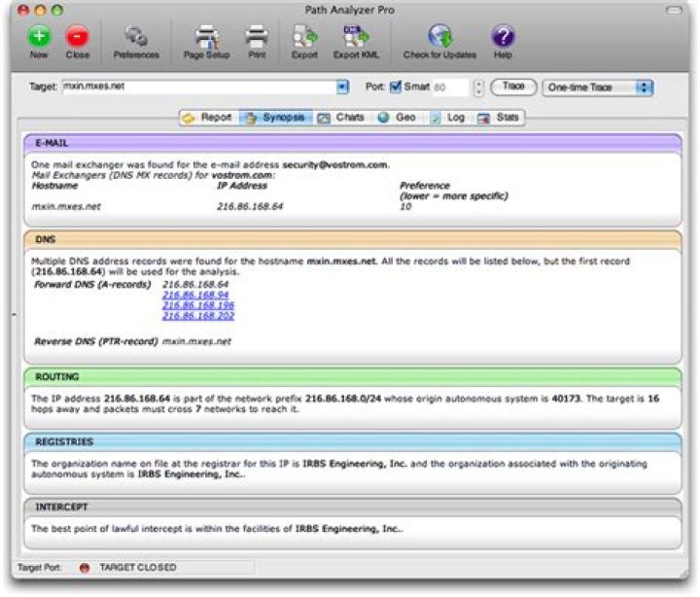Click the port number field showing 80
Screen dimensions: 700x597
click(450, 88)
